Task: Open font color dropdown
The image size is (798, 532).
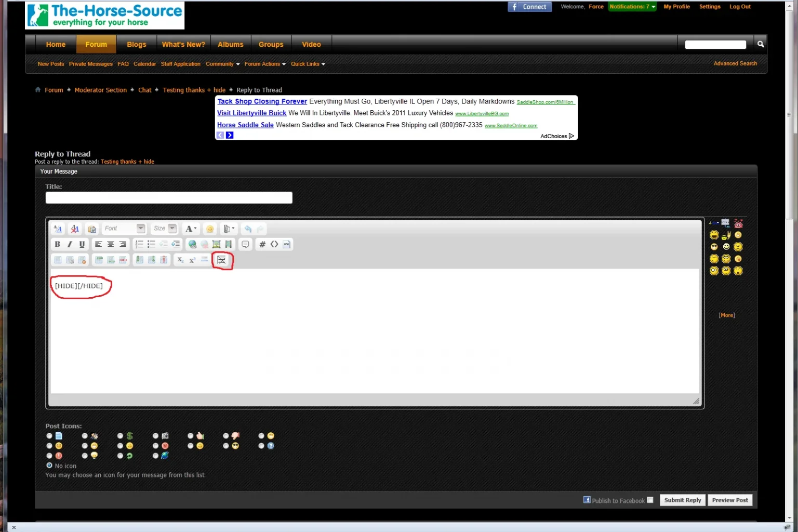Action: tap(191, 229)
